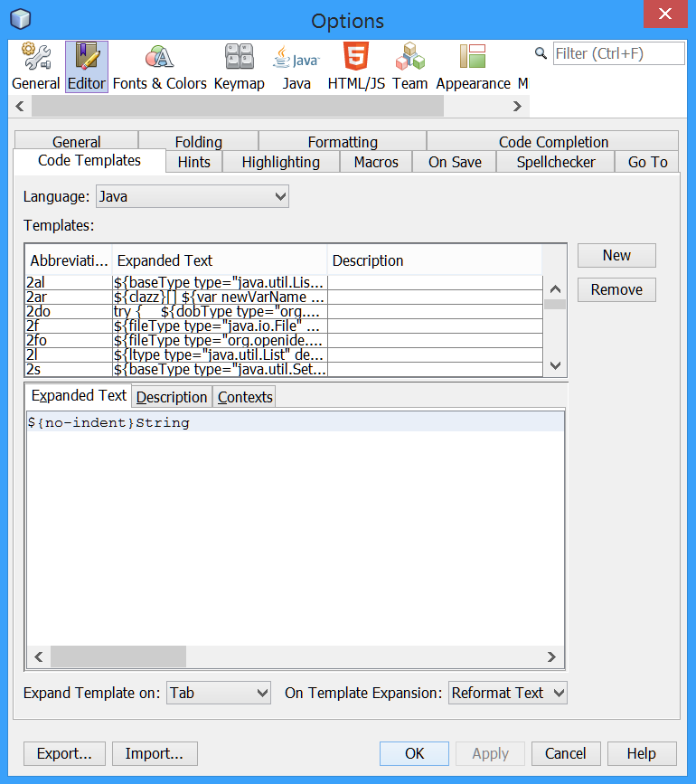The height and width of the screenshot is (784, 696).
Task: Select the Contexts sub-tab
Action: 245,397
